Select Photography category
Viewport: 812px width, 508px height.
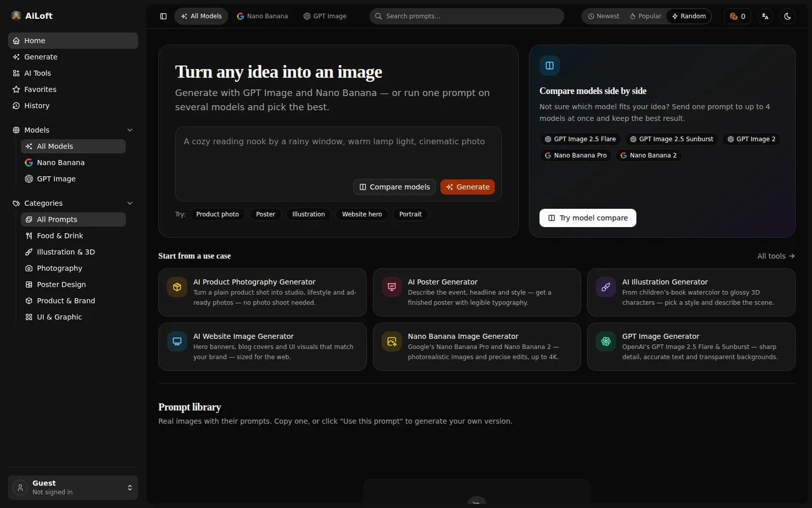click(73, 268)
